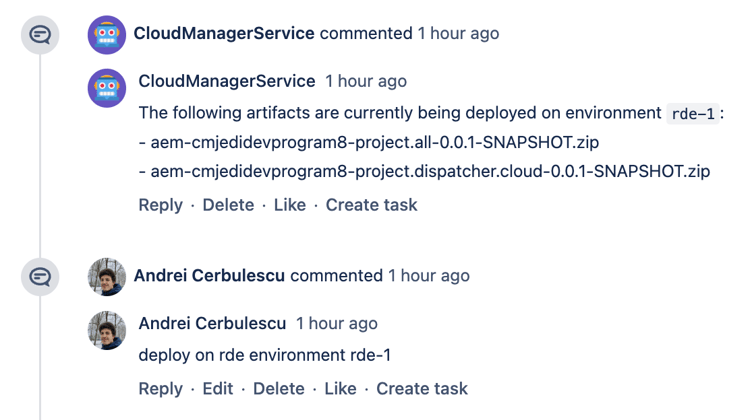Viewport: 750px width, 420px height.
Task: Reply to the 'deploy on rde environment' comment
Action: tap(160, 388)
